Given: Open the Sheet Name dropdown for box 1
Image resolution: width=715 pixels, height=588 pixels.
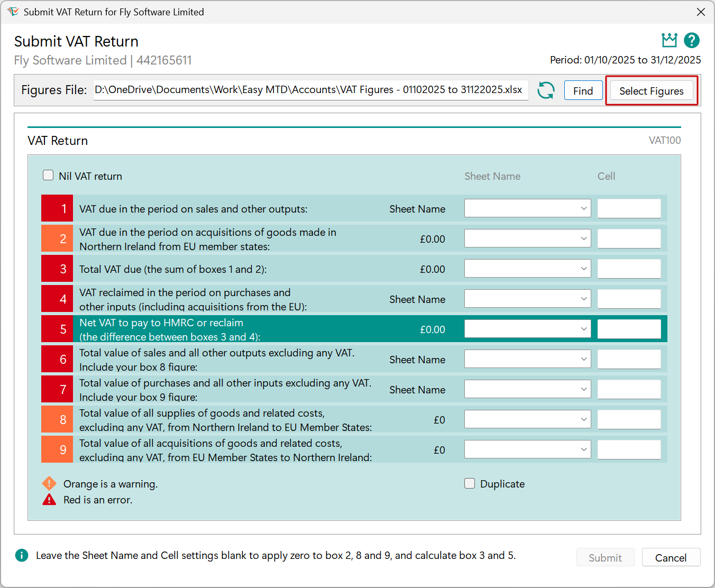Looking at the screenshot, I should [x=527, y=208].
